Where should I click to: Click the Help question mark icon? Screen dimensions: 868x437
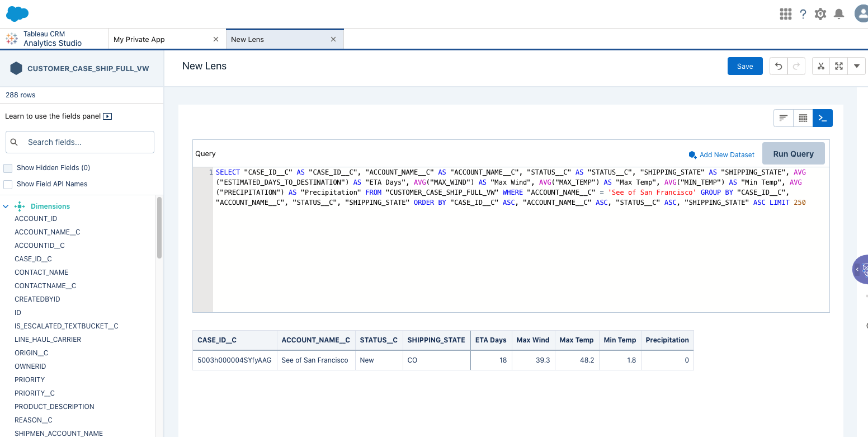[x=803, y=14]
